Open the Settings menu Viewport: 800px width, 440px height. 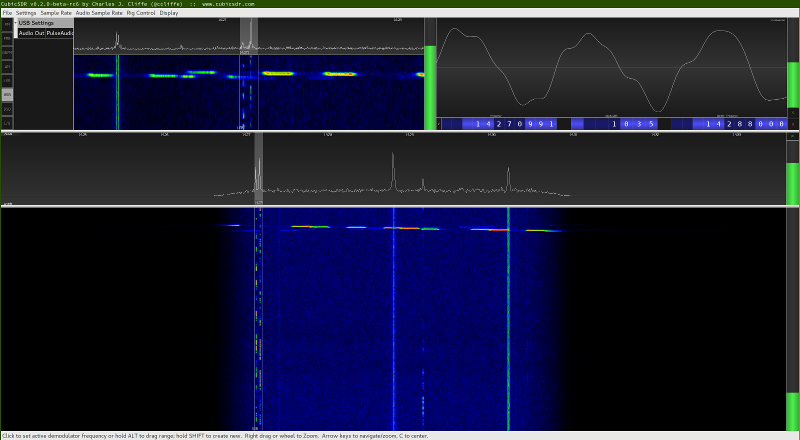(26, 13)
